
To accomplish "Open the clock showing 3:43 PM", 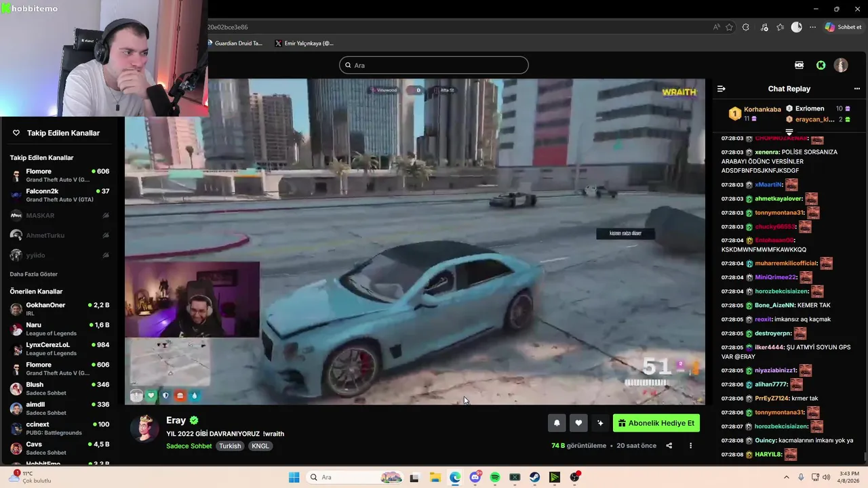I will click(x=849, y=477).
